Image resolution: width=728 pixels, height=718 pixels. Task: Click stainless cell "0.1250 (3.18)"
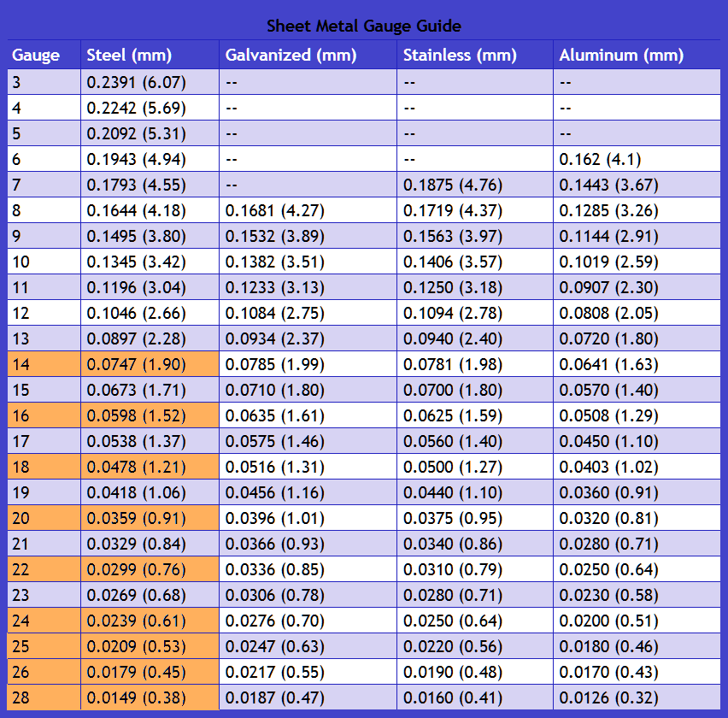pyautogui.click(x=475, y=287)
